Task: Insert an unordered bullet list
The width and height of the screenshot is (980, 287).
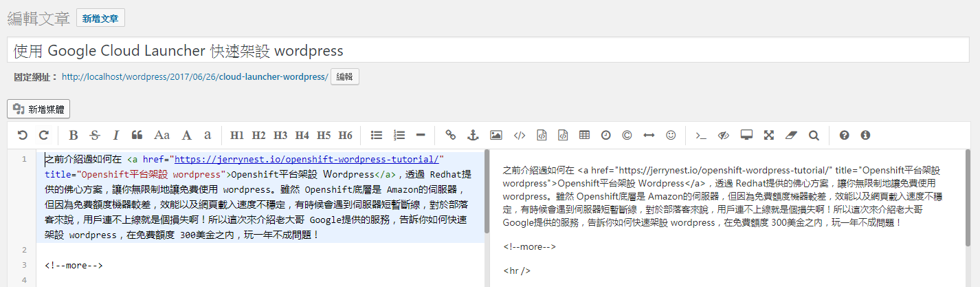Action: (377, 136)
